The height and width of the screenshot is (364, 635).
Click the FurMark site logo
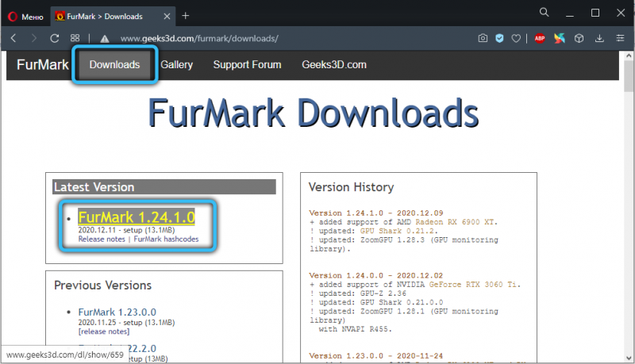(x=43, y=65)
